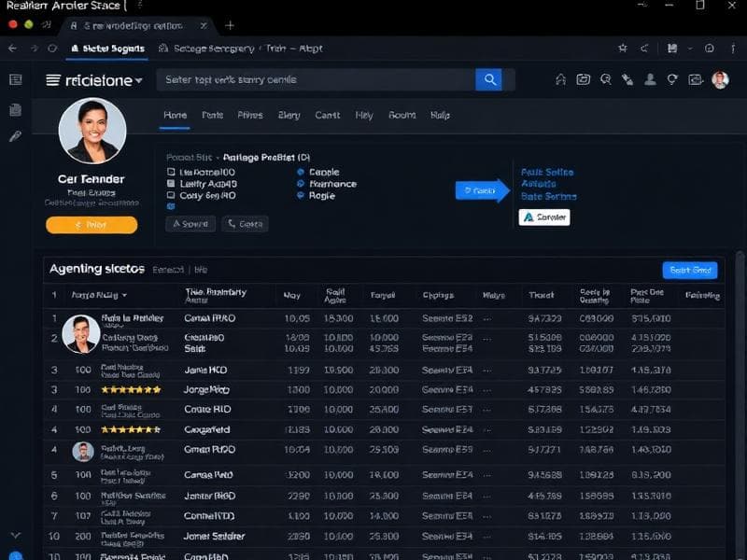The width and height of the screenshot is (747, 560).
Task: Click the magnifier chat icon in header
Action: [605, 79]
